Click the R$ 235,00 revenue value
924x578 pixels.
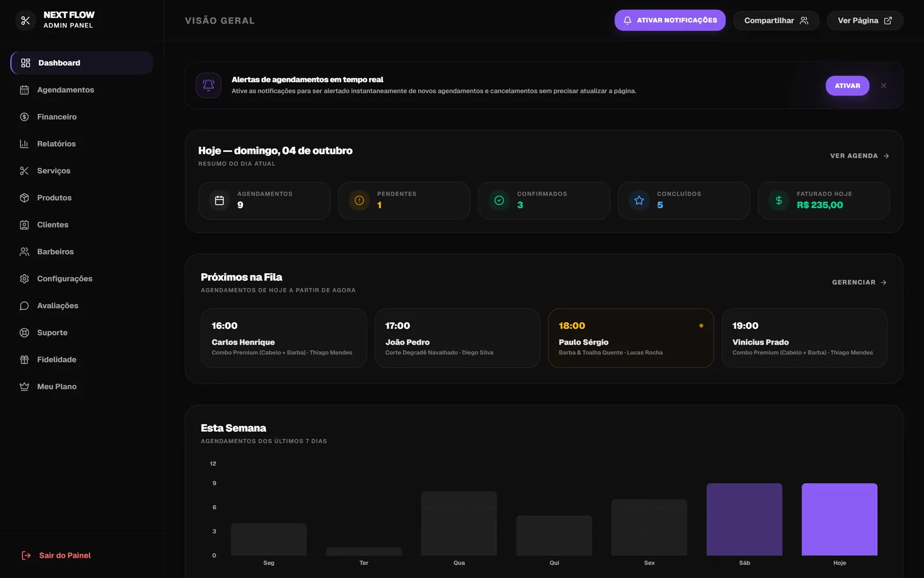(x=819, y=205)
